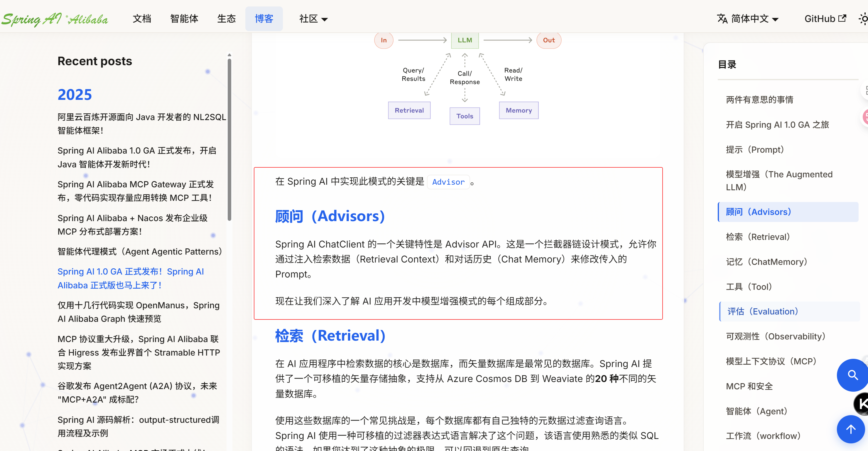Click the QR code floating icon
Image resolution: width=868 pixels, height=451 pixels.
tap(865, 90)
